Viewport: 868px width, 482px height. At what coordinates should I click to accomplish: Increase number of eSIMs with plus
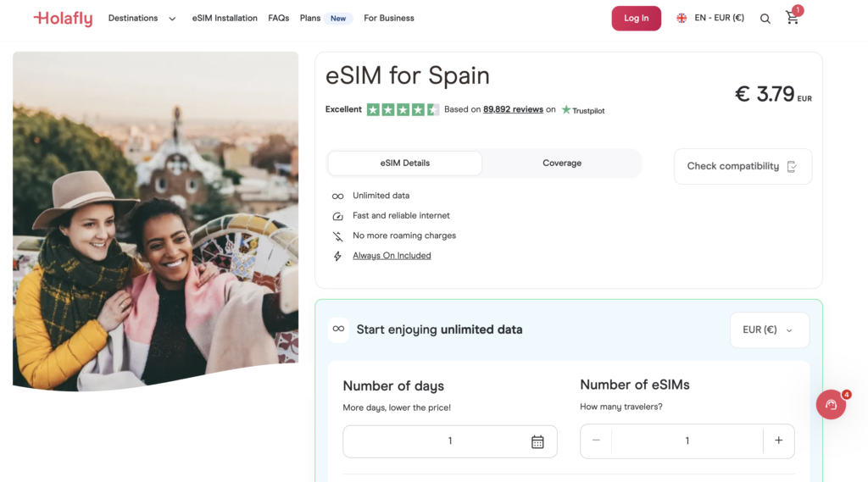[778, 440]
